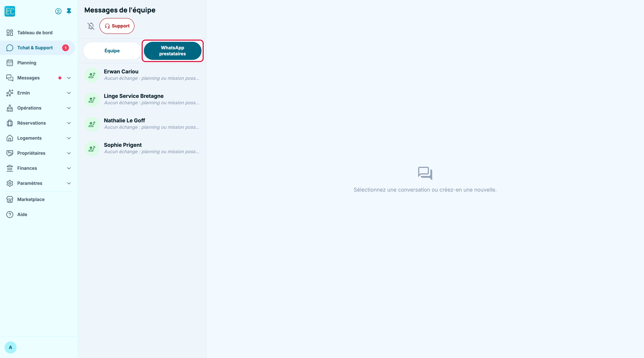Click the Opérations broom icon
The image size is (644, 358).
click(10, 108)
